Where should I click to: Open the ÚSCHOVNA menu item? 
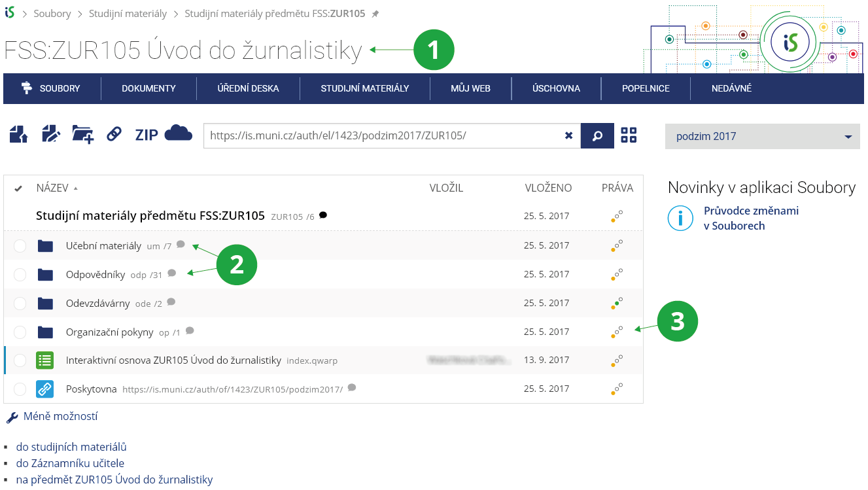556,88
